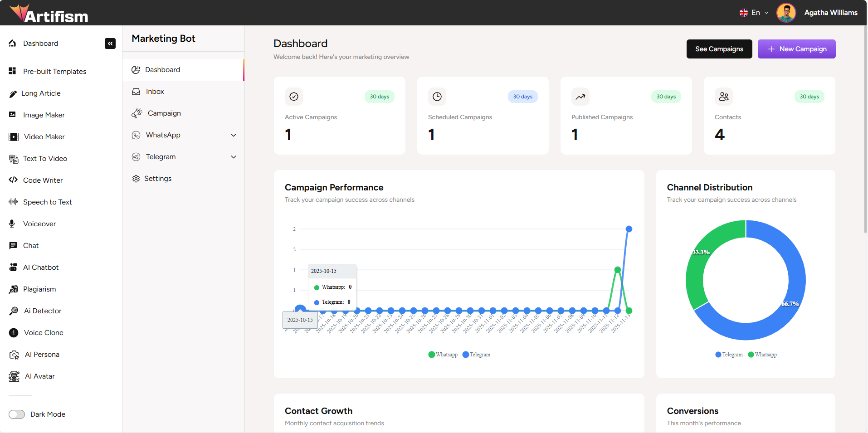Open the Speech to Text feature
This screenshot has height=433, width=868.
(47, 202)
